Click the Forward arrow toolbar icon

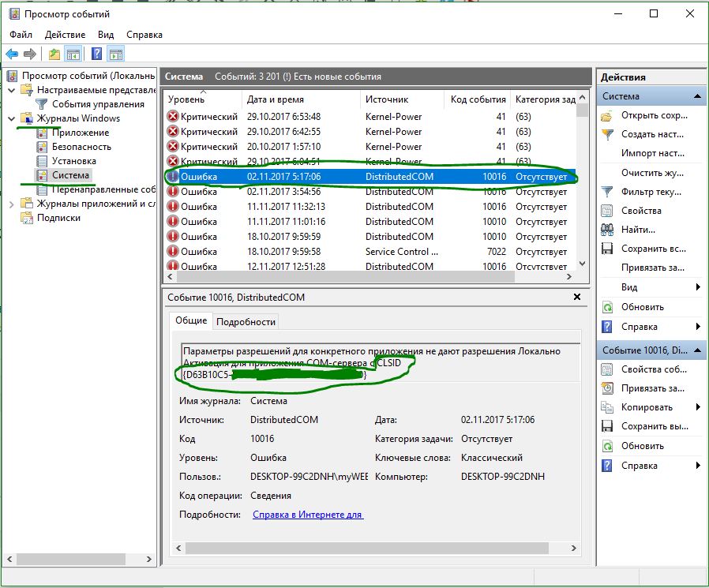(x=29, y=54)
